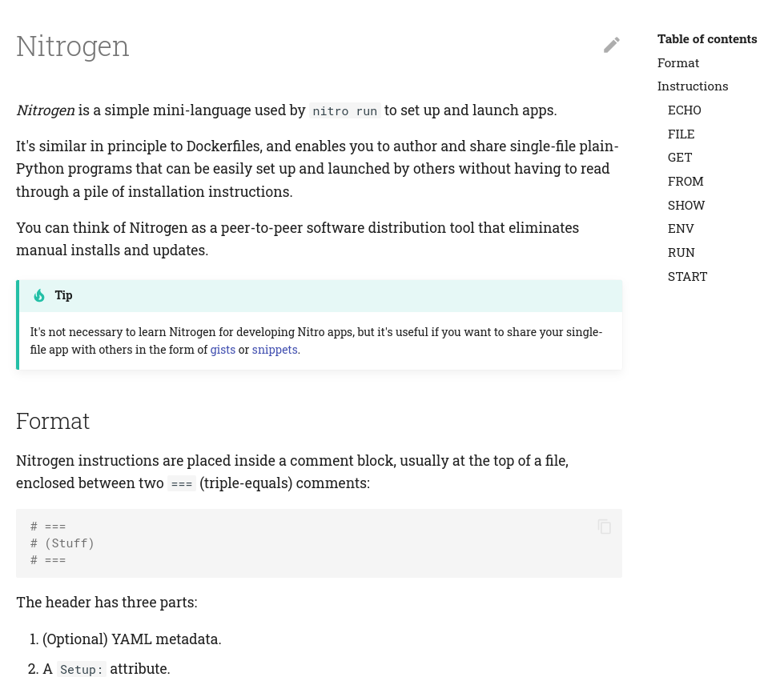Open the snippets link
This screenshot has width=784, height=685.
[x=275, y=350]
